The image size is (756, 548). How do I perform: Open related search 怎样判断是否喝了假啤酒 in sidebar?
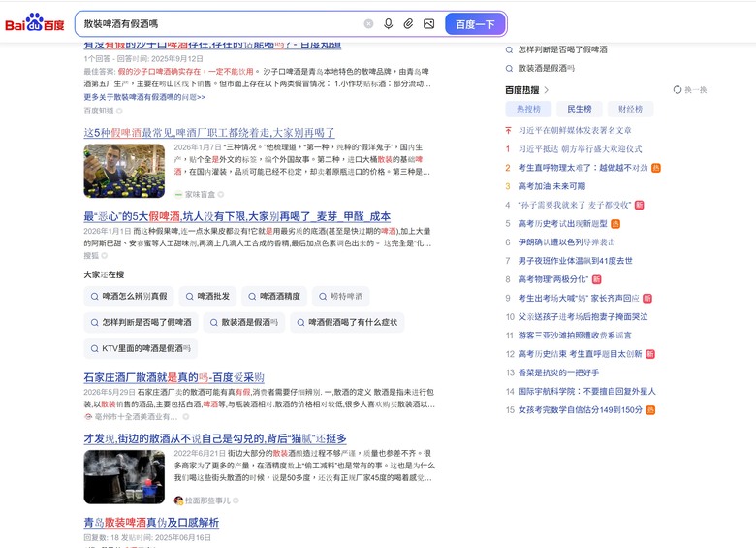point(562,49)
